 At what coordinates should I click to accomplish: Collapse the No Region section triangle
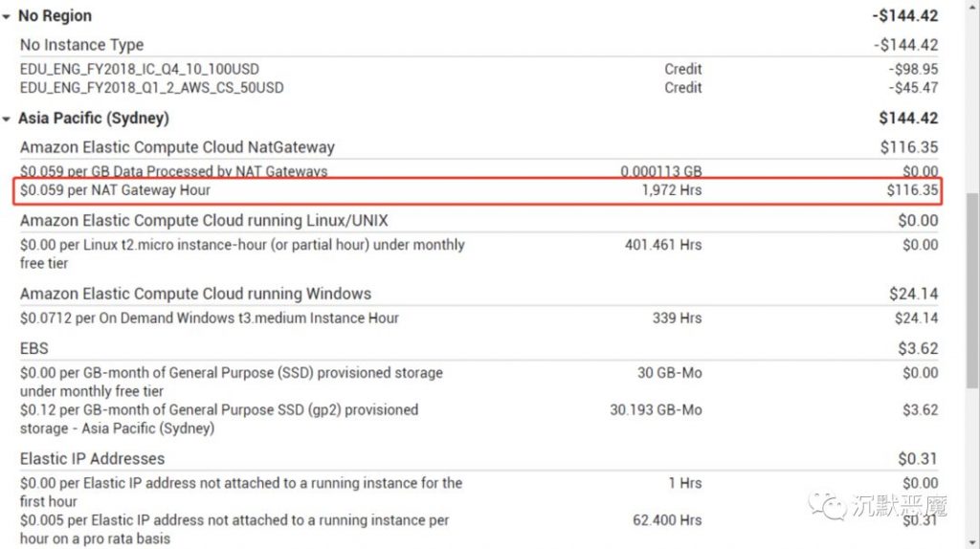tap(7, 16)
